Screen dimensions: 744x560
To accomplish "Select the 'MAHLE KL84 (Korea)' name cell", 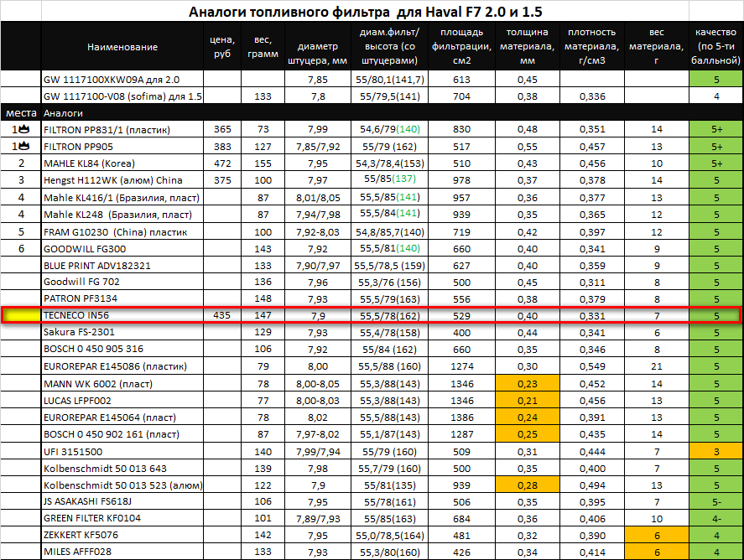I will coord(122,163).
